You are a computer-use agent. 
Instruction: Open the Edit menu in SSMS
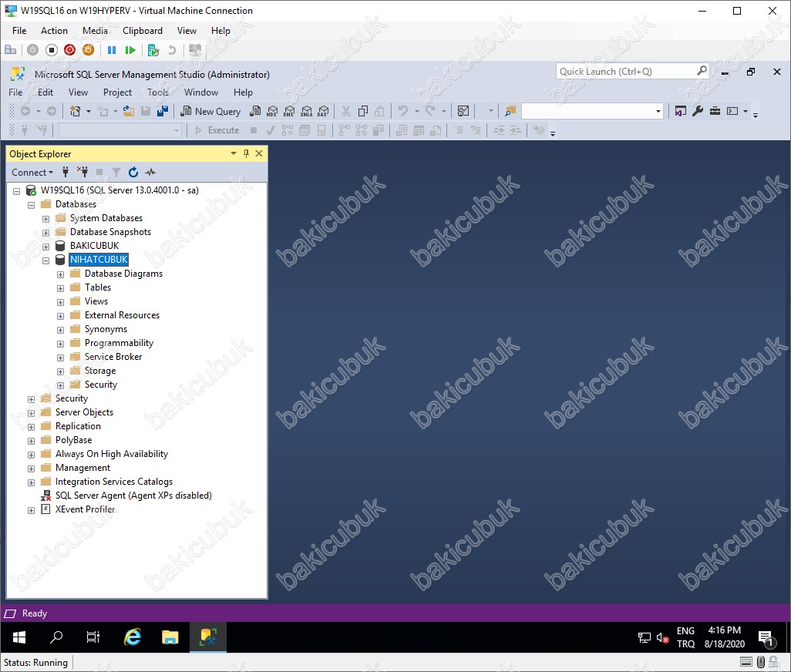[45, 92]
